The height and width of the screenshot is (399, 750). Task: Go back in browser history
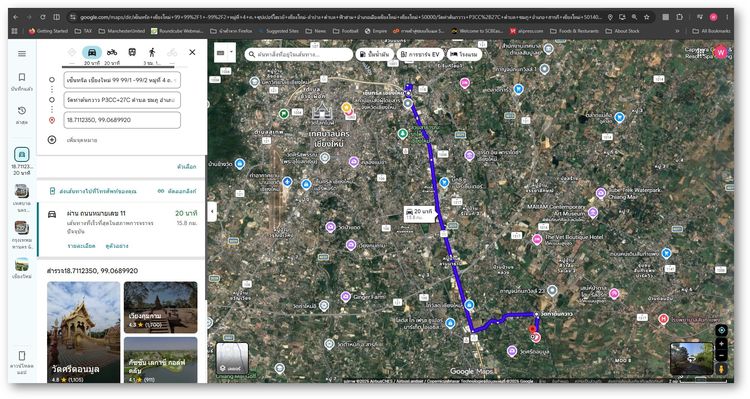16,17
